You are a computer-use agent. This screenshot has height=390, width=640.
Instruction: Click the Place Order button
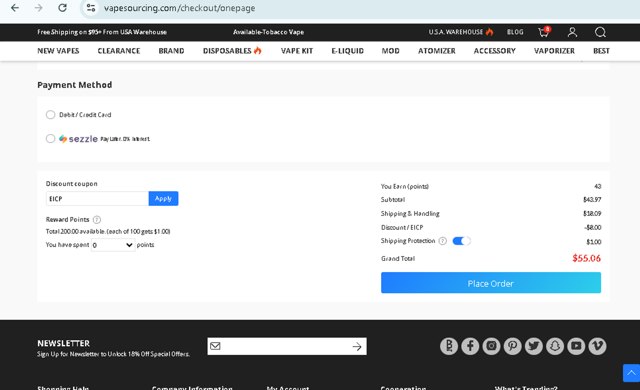coord(491,283)
